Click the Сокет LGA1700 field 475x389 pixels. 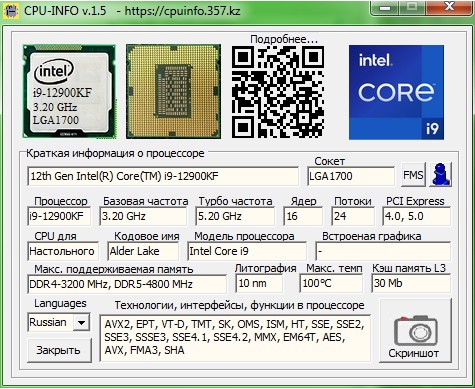click(x=351, y=176)
